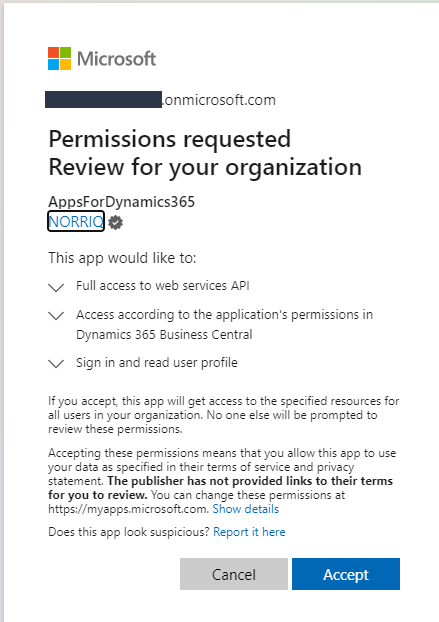Expand the Full access to web services API chevron
The image size is (439, 622).
[56, 287]
